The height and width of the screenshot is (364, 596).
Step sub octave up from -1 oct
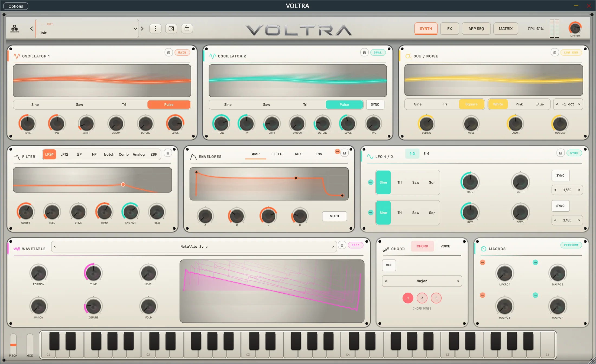point(579,104)
